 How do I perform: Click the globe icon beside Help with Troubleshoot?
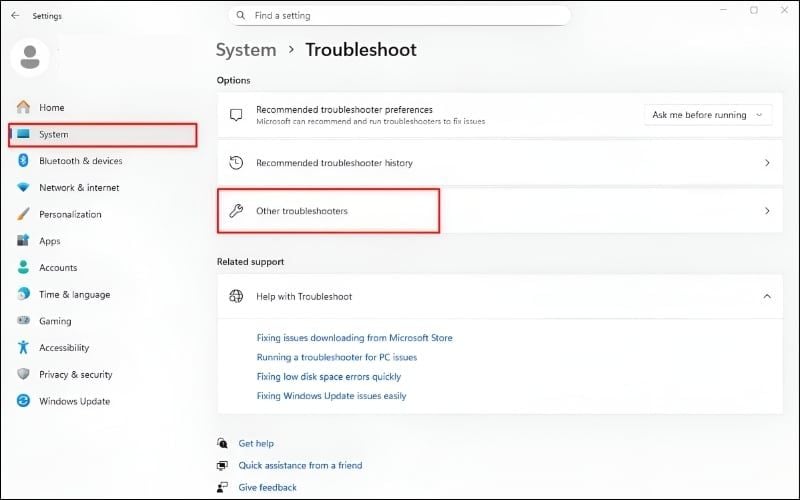[x=236, y=296]
